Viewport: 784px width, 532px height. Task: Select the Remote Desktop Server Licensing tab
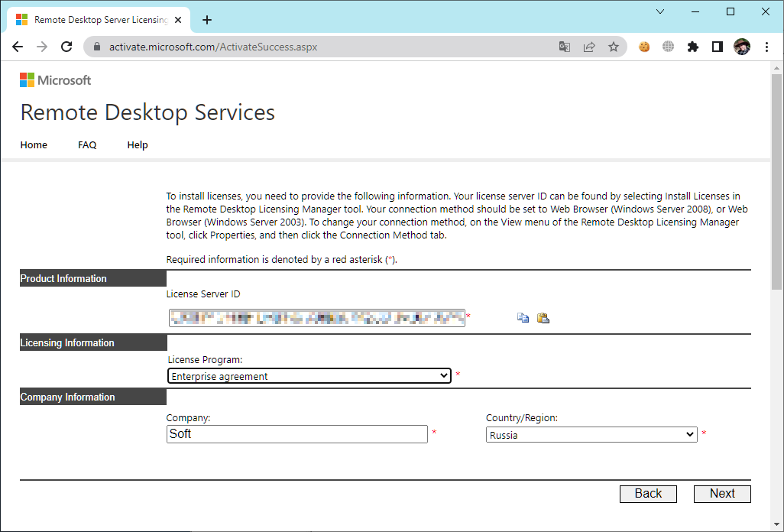99,20
